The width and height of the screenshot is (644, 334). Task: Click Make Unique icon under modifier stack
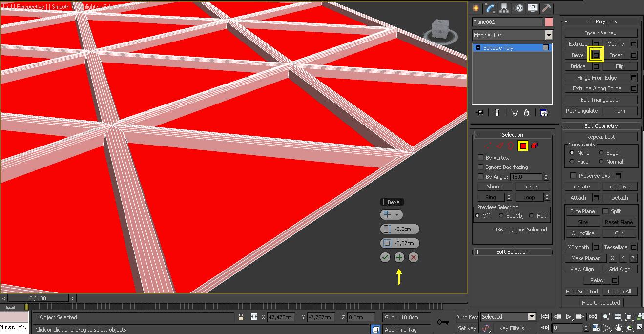pyautogui.click(x=515, y=113)
